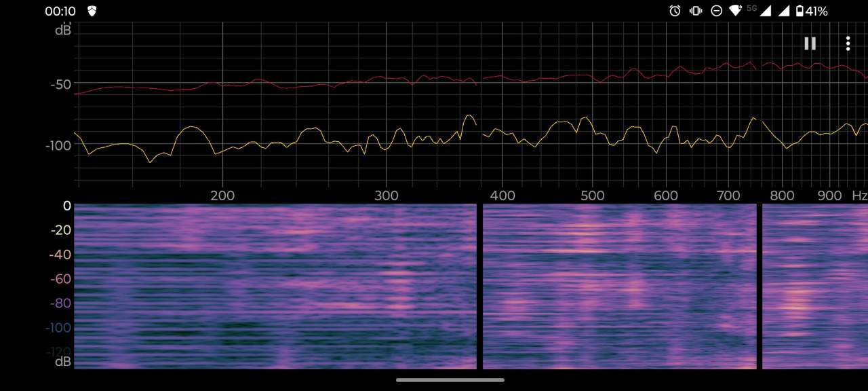Screen dimensions: 868x391
Task: Open the three-dot overflow menu
Action: tap(848, 43)
